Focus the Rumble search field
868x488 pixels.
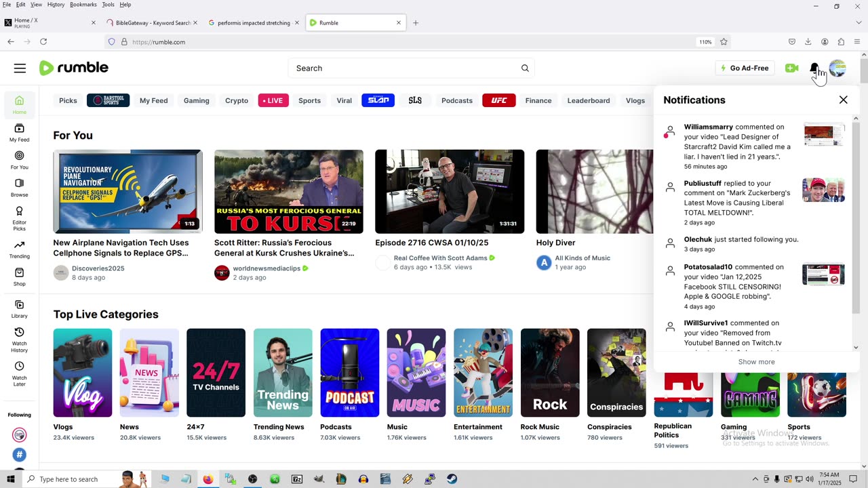403,68
